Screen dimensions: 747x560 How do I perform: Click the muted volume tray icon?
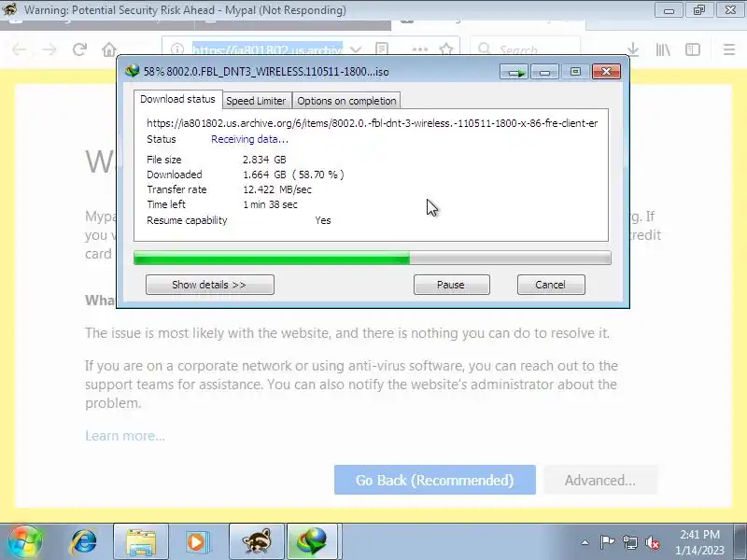(652, 542)
